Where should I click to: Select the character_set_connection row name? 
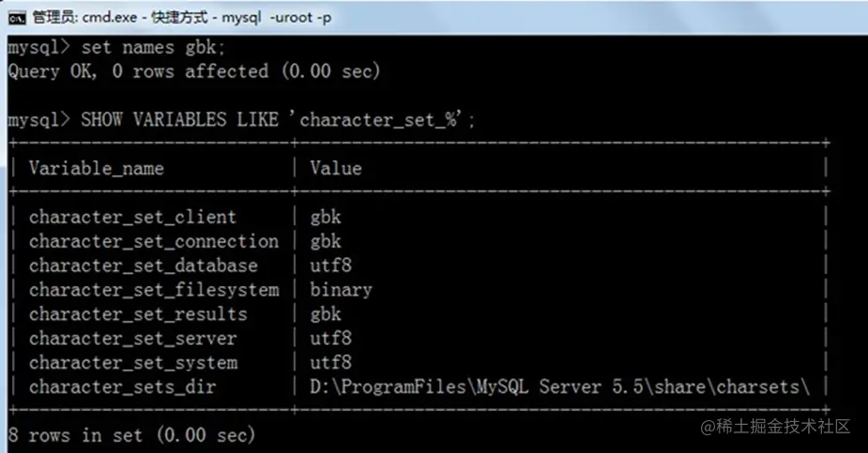click(x=154, y=241)
